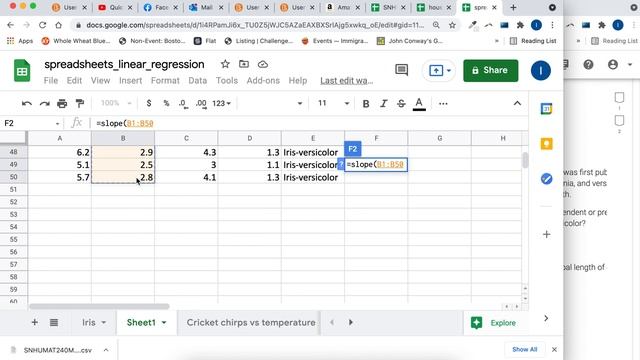640x360 pixels.
Task: Click the undo icon in toolbar
Action: [x=27, y=104]
